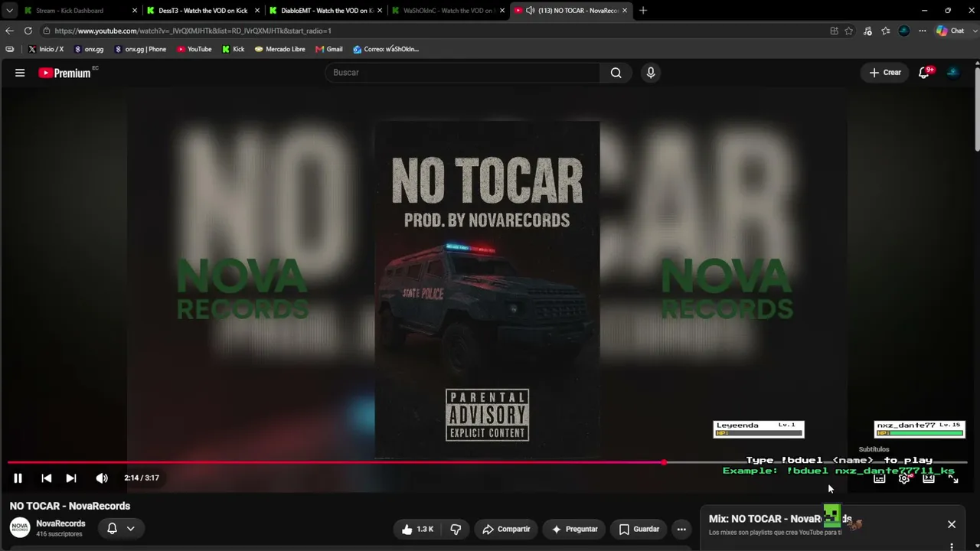The image size is (980, 551).
Task: Switch to the DiabloEMT Kick VOD tab
Action: [326, 11]
